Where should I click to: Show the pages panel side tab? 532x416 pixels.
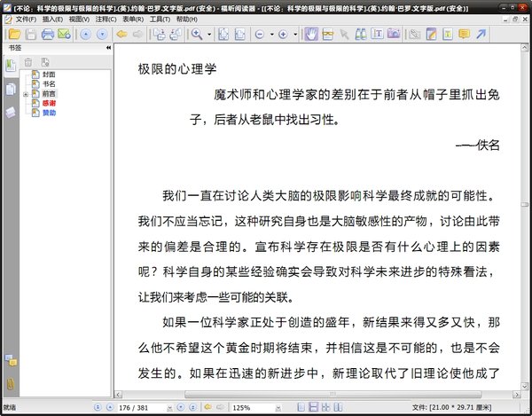click(11, 90)
